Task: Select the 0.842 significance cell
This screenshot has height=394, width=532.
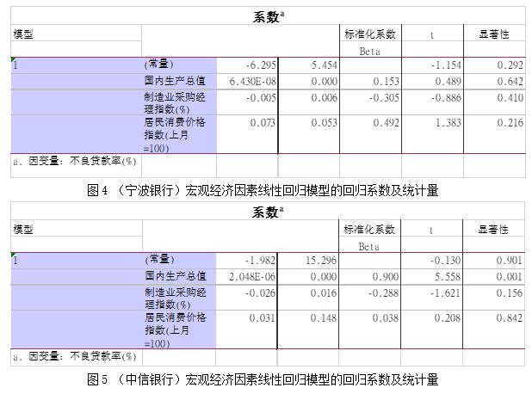Action: [493, 329]
